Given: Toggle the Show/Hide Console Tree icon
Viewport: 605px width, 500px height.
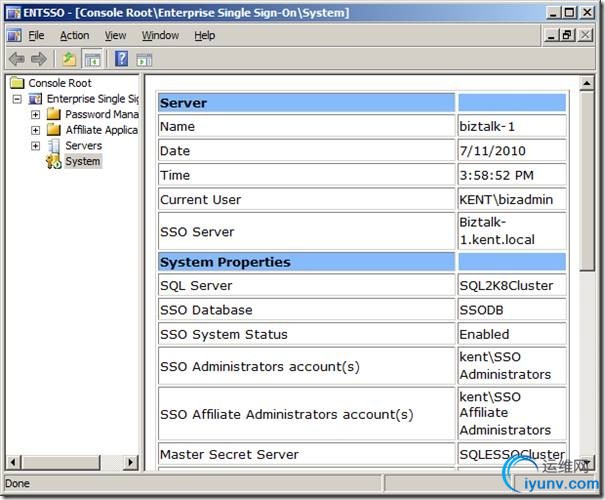Looking at the screenshot, I should point(92,59).
